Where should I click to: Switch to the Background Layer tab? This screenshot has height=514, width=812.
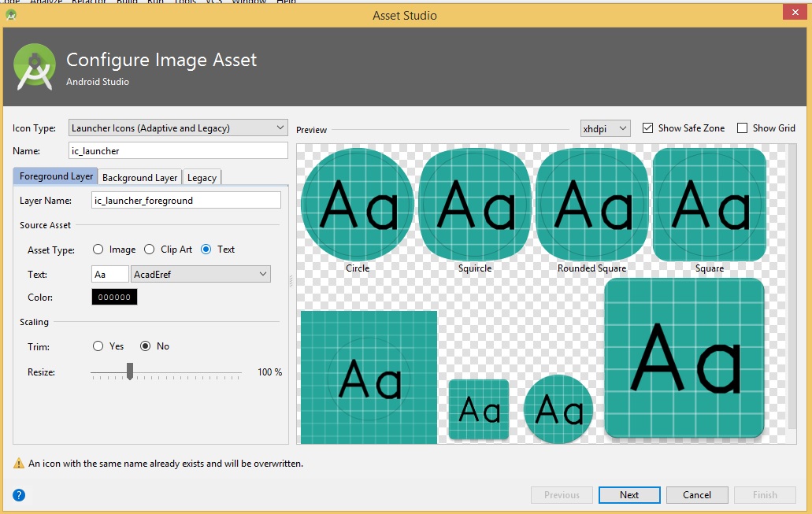(x=140, y=177)
